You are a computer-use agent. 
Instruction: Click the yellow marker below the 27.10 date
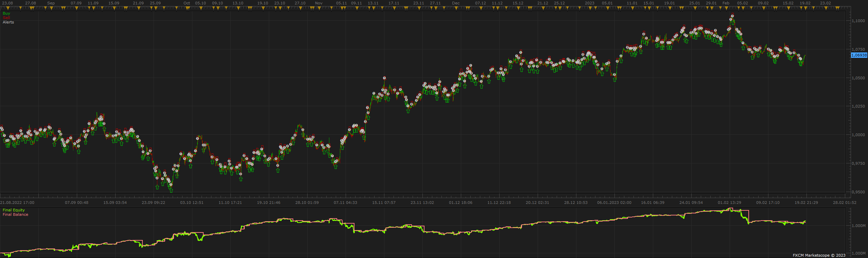[300, 8]
